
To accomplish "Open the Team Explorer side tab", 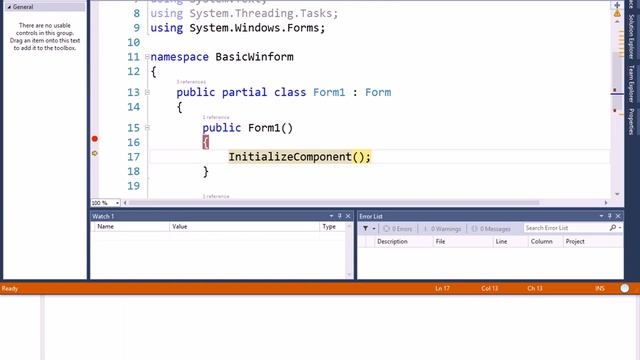I will click(x=631, y=83).
